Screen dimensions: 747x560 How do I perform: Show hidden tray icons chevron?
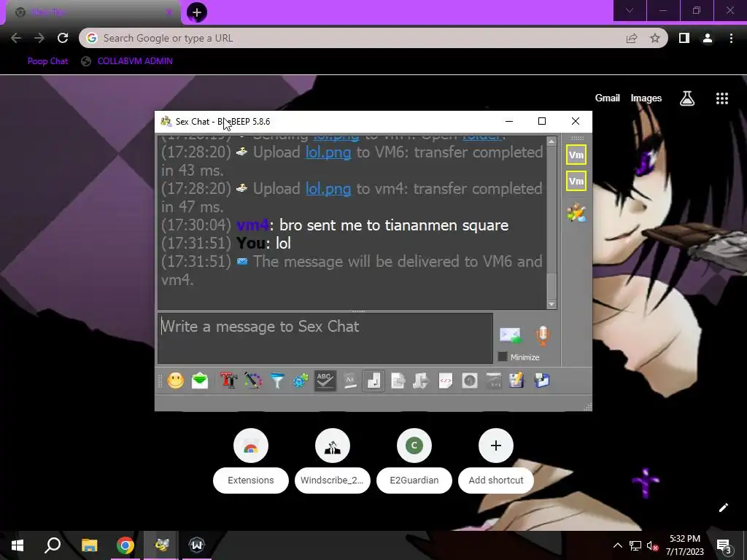tap(617, 545)
